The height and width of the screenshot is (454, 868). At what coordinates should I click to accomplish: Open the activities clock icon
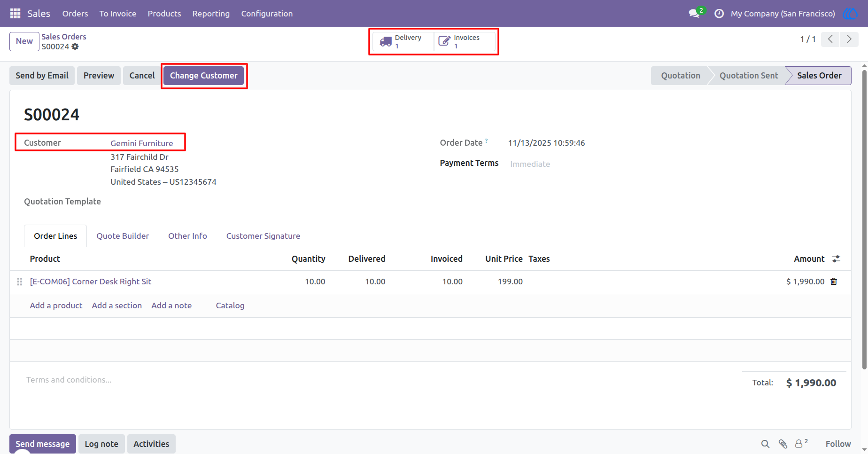tap(719, 14)
